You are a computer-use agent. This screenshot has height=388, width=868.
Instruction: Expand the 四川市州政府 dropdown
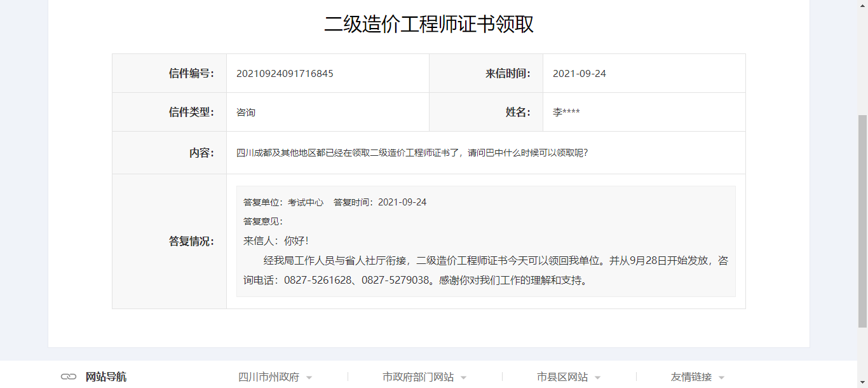[x=275, y=377]
